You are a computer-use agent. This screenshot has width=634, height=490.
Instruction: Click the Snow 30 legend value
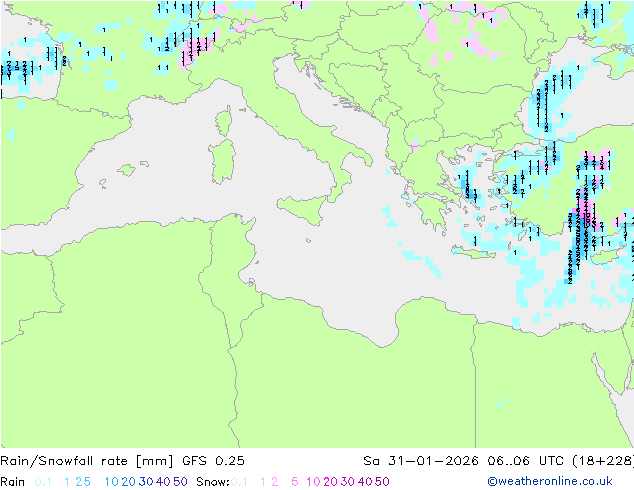pyautogui.click(x=348, y=482)
